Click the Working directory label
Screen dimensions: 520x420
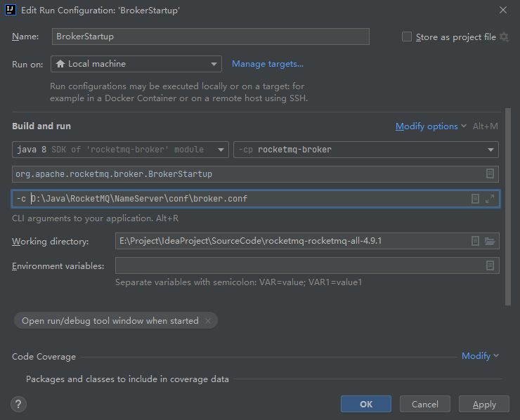(x=51, y=242)
